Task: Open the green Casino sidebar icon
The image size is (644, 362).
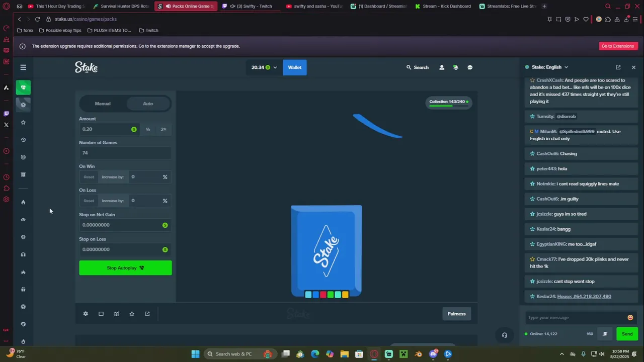Action: [x=23, y=87]
